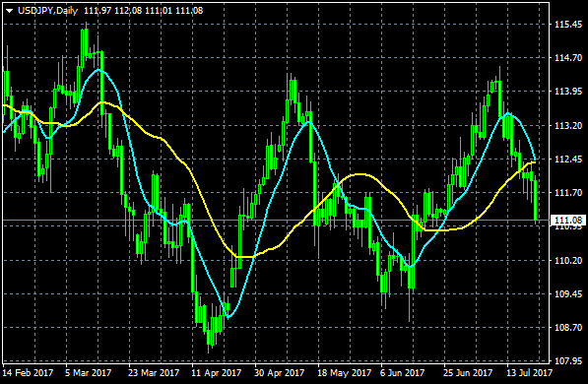Select the 6 Jun 2017 date label

click(402, 373)
